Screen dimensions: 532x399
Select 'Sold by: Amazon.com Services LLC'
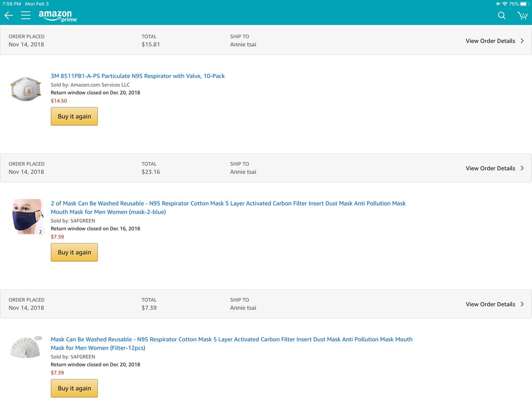coord(90,85)
